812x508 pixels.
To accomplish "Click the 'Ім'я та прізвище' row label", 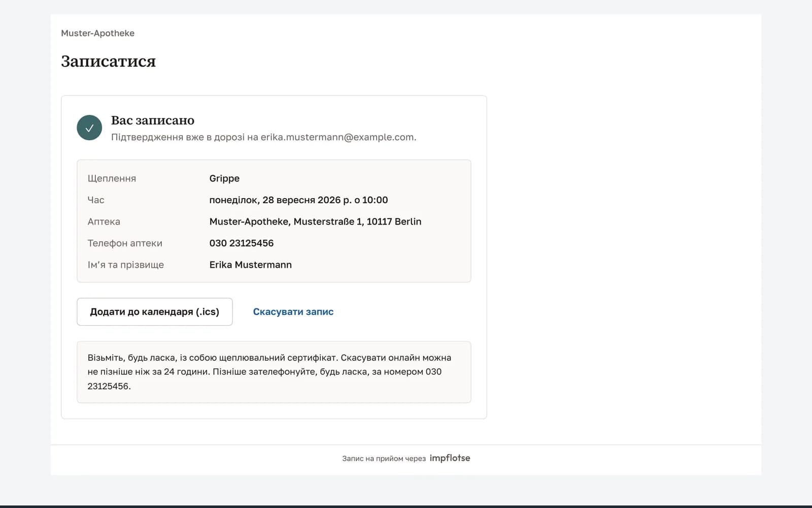I will click(x=126, y=265).
